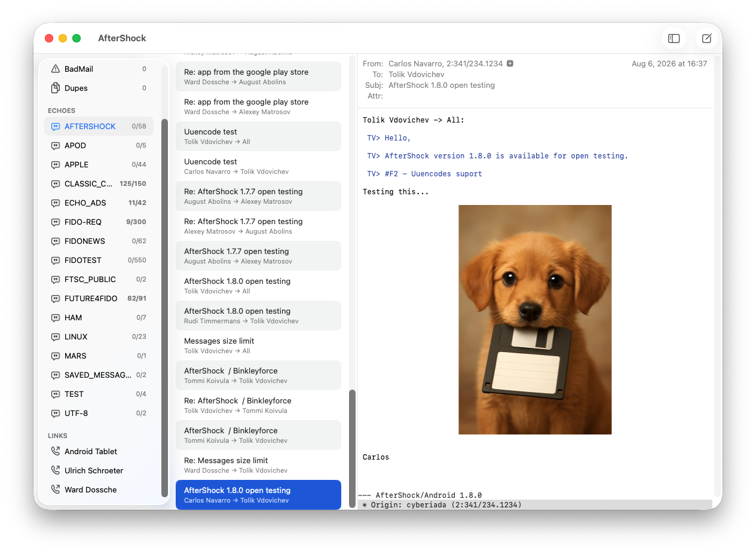Click the "0/58" counter next to AFTERSHOCK
Screen dimensions: 756x554
139,126
